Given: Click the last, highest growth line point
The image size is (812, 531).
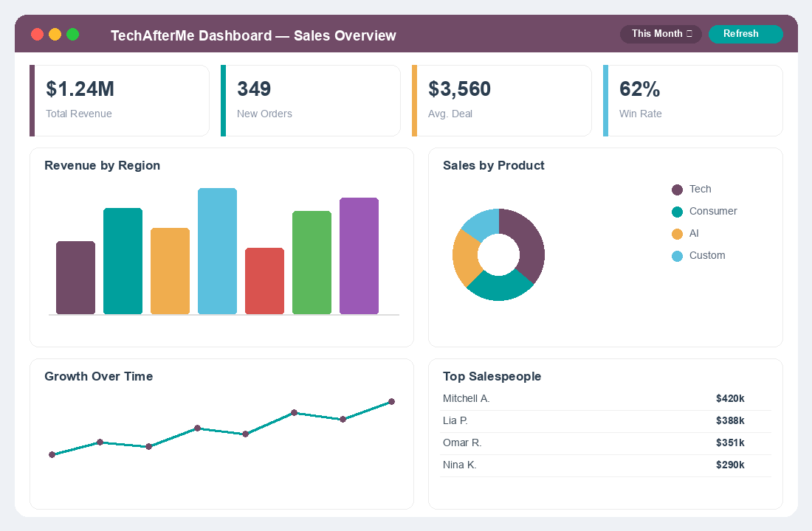Looking at the screenshot, I should 391,402.
